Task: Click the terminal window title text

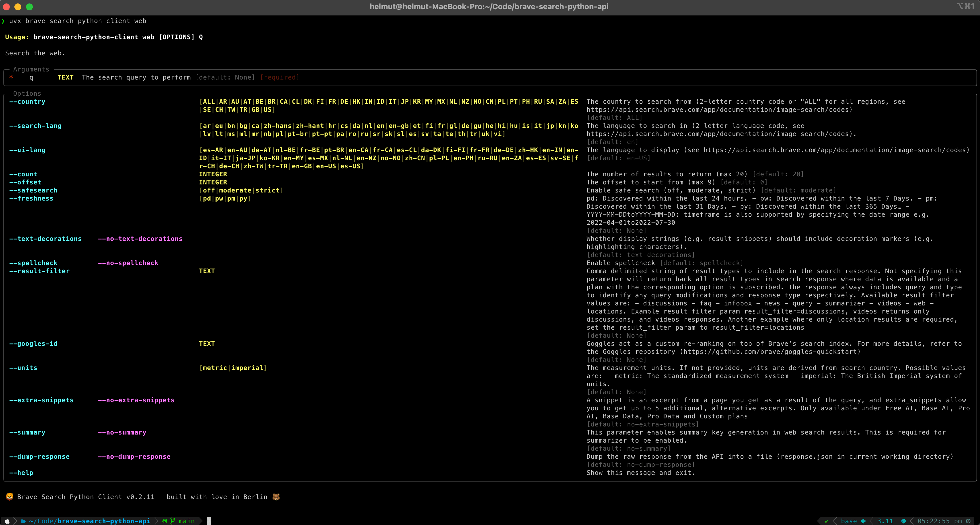Action: [x=489, y=6]
